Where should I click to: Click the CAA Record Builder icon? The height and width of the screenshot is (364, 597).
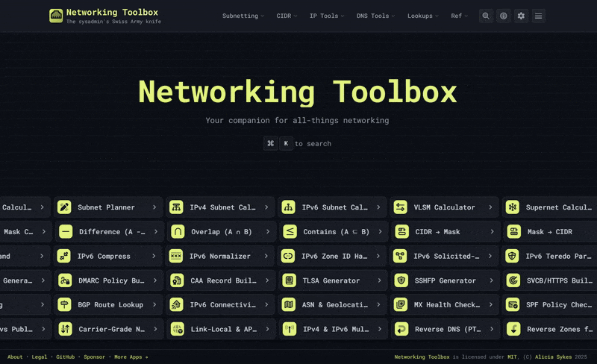[x=177, y=280]
